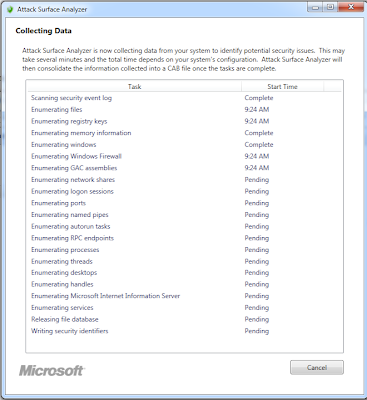Viewport: 367px width, 400px height.
Task: Click 9:24 AM time for Windows Firewall
Action: (257, 156)
